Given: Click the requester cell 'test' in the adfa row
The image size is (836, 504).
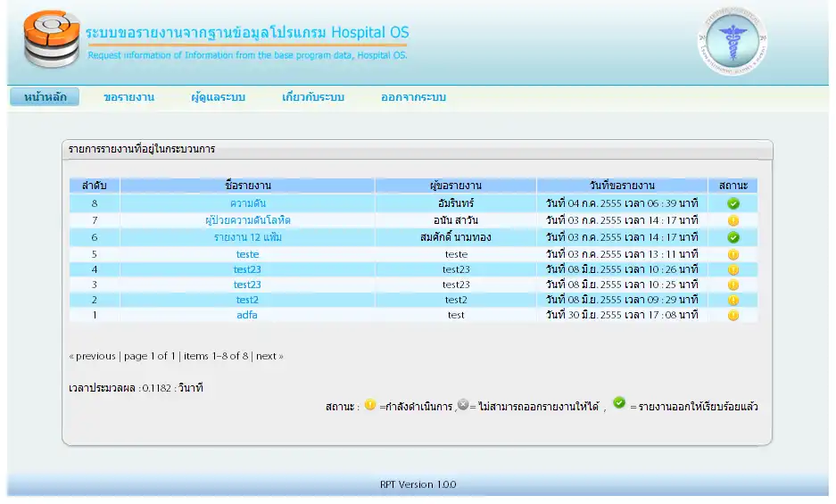Looking at the screenshot, I should [x=456, y=315].
